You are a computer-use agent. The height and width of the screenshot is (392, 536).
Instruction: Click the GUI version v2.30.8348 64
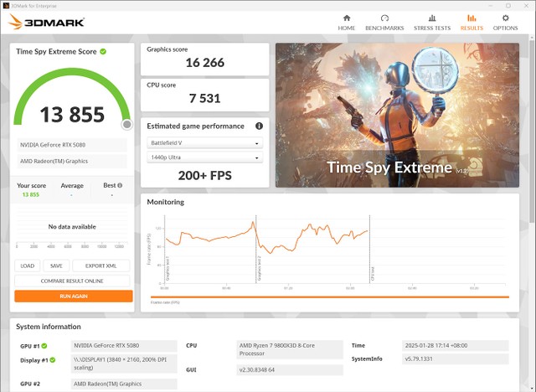click(290, 369)
